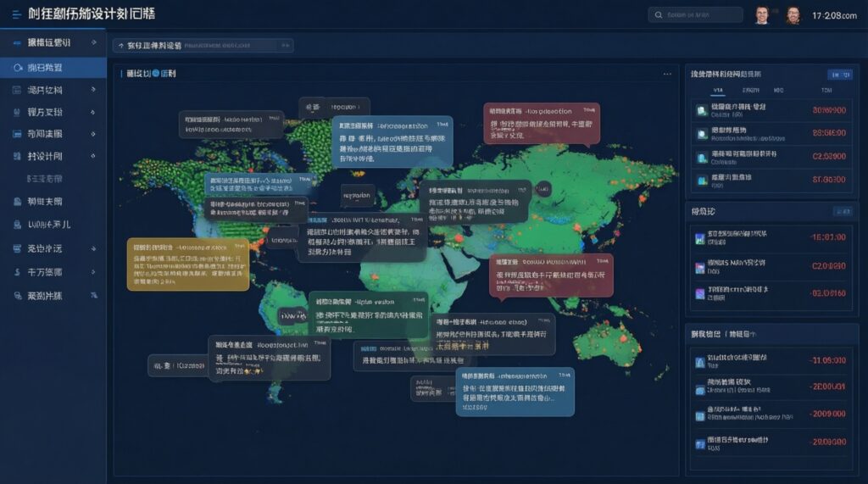
Task: Click the search field in the header
Action: pos(695,14)
